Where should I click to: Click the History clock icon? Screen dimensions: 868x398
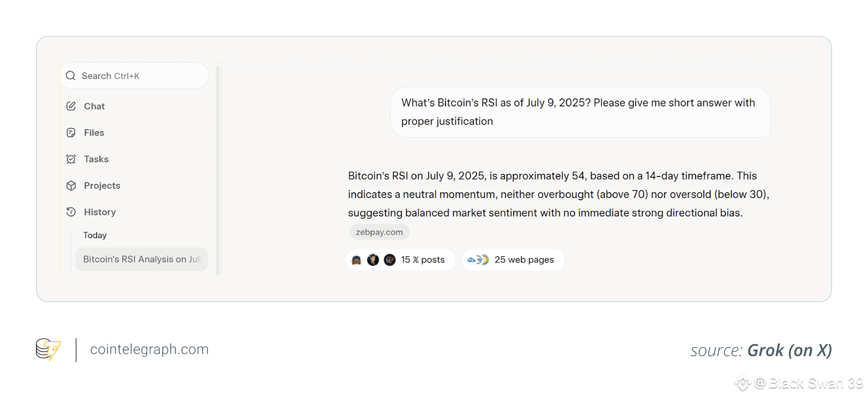(x=71, y=212)
